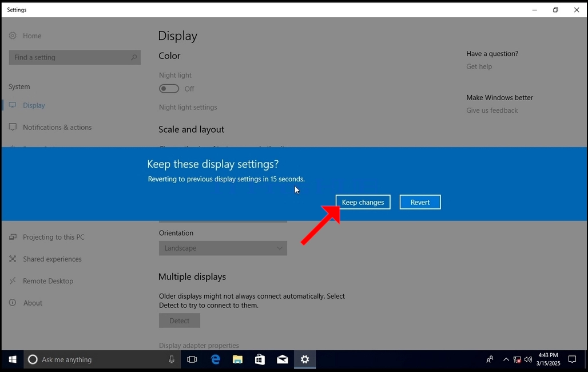Click the Remote Desktop icon
This screenshot has width=588, height=372.
coord(13,280)
